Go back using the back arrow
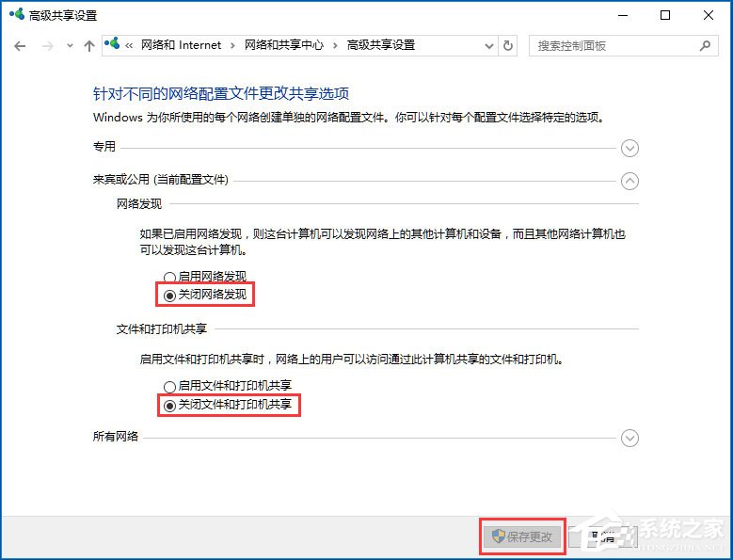The height and width of the screenshot is (560, 733). click(x=20, y=46)
